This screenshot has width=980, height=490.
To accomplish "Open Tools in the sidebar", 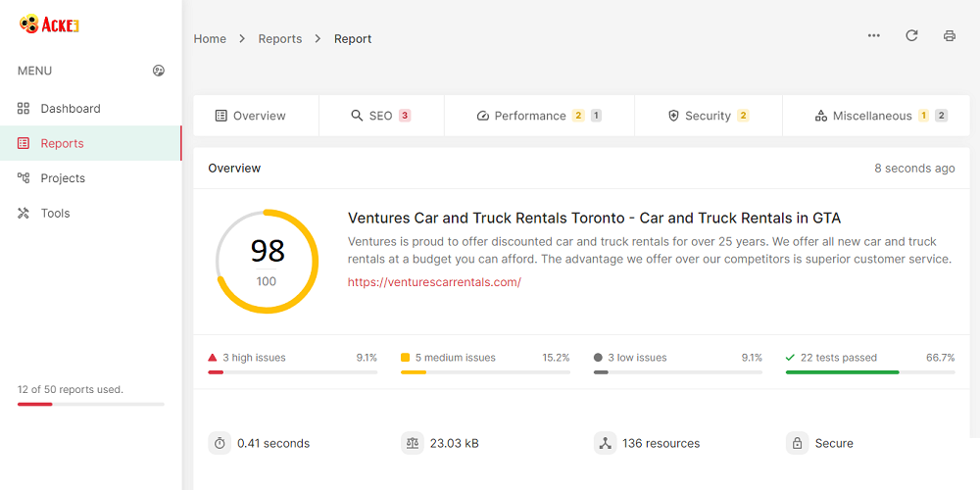I will coord(55,214).
